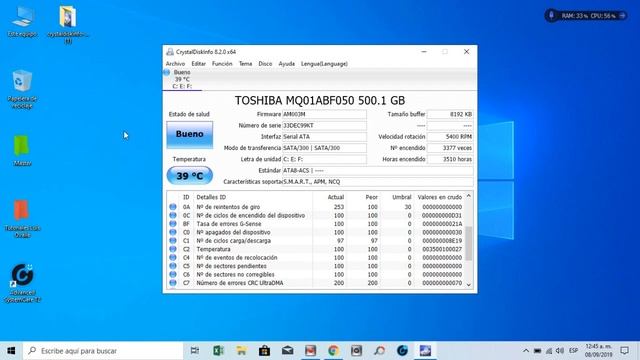Click the taskbar search box
This screenshot has height=360, width=640.
[103, 351]
